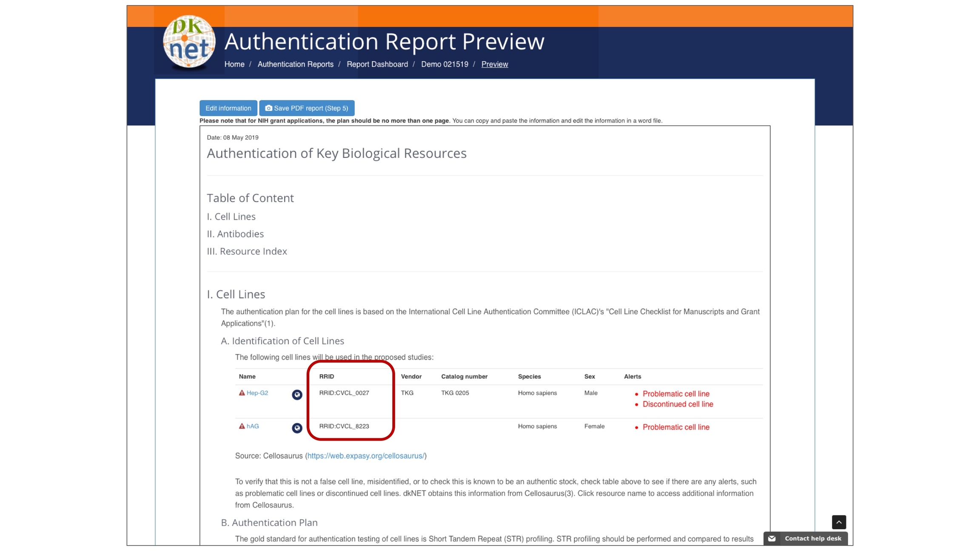980x551 pixels.
Task: Click the circular icon beside hAG
Action: click(x=297, y=428)
